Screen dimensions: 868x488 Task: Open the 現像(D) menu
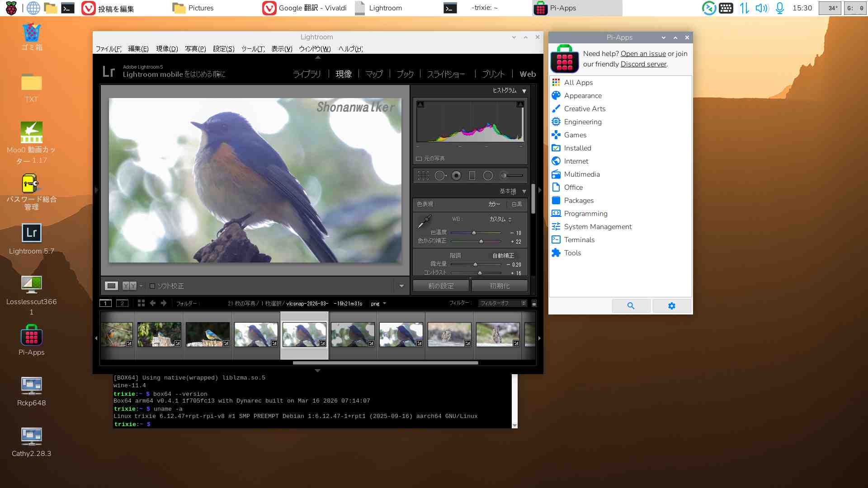click(167, 49)
